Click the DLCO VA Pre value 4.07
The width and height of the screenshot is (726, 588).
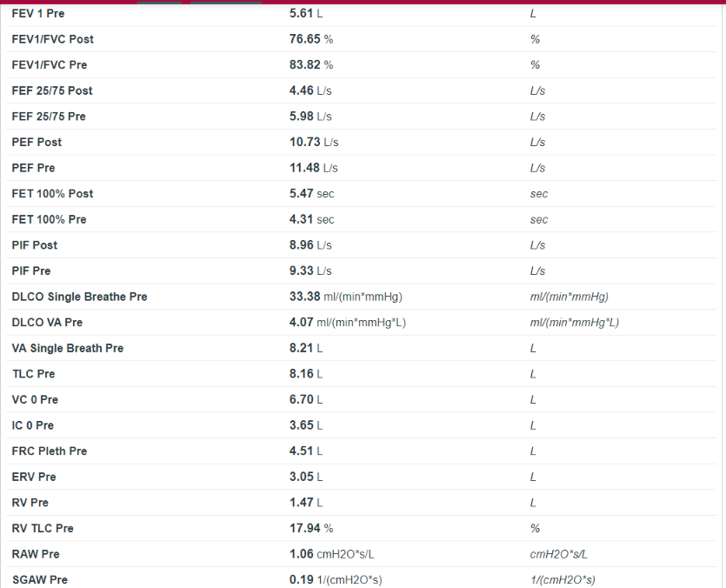coord(302,323)
